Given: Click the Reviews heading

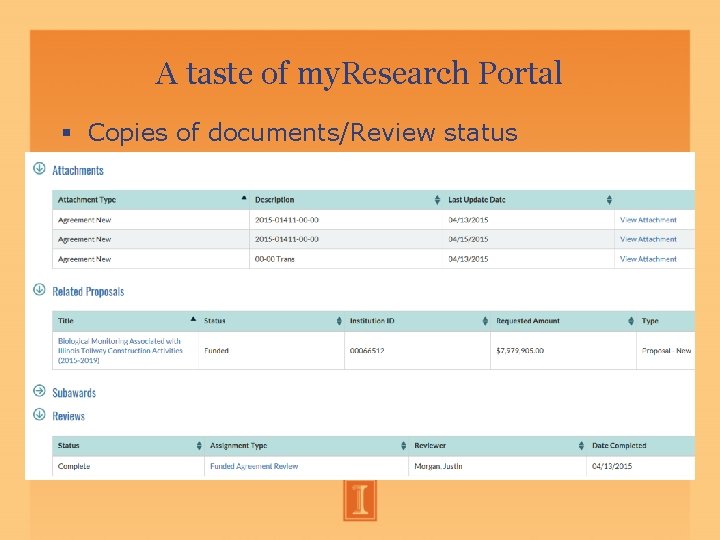Looking at the screenshot, I should click(68, 416).
